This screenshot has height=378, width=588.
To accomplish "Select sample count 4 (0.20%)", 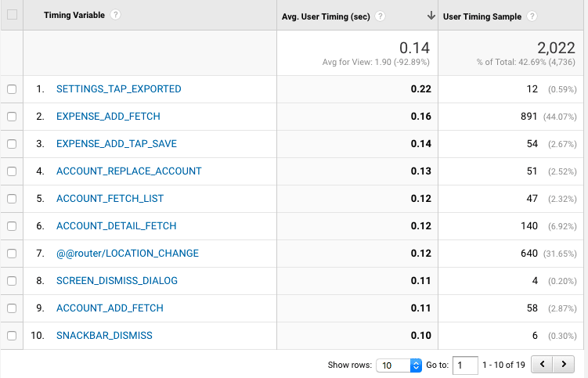I will [x=554, y=280].
